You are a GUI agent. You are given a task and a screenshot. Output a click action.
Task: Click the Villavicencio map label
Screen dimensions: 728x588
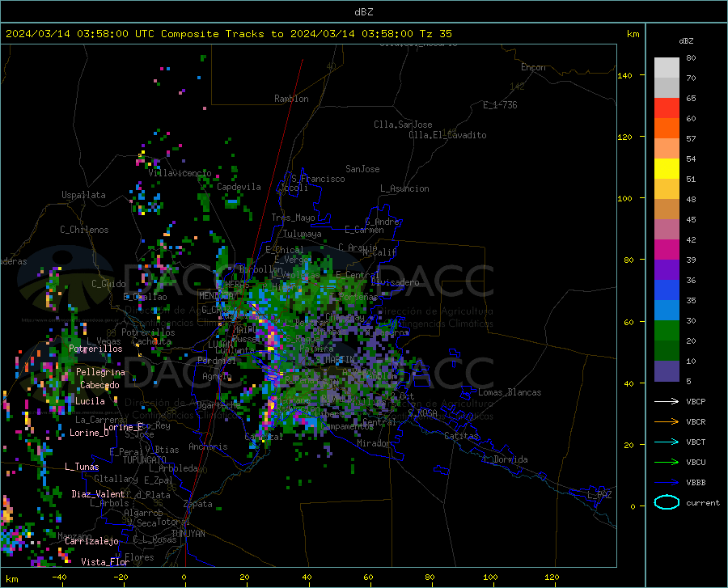click(180, 173)
